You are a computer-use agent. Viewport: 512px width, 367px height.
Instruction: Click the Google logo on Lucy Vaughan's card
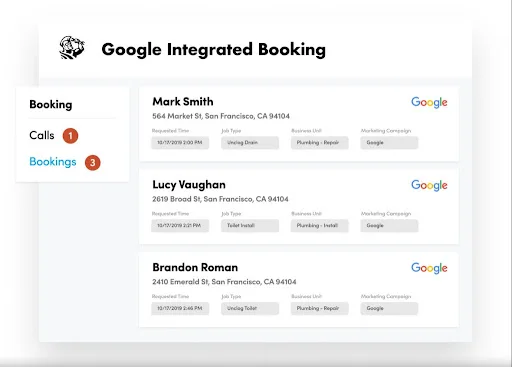429,185
